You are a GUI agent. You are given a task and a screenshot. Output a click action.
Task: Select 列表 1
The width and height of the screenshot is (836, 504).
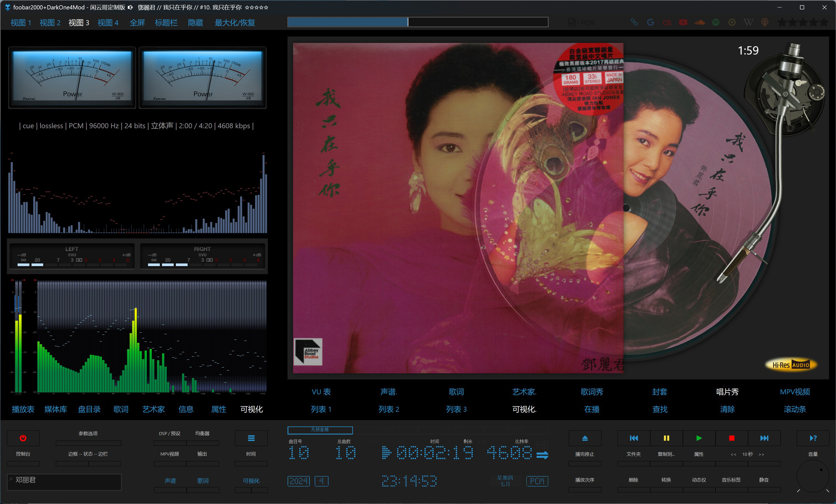click(x=321, y=409)
